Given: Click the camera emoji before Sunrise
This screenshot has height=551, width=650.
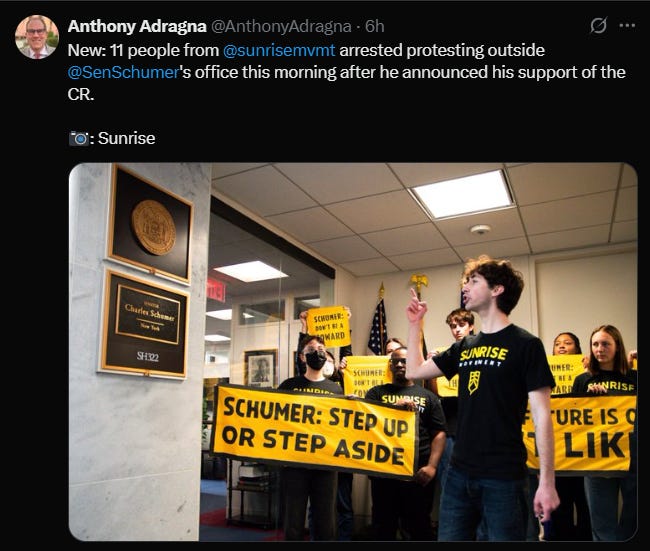Looking at the screenshot, I should [x=79, y=138].
